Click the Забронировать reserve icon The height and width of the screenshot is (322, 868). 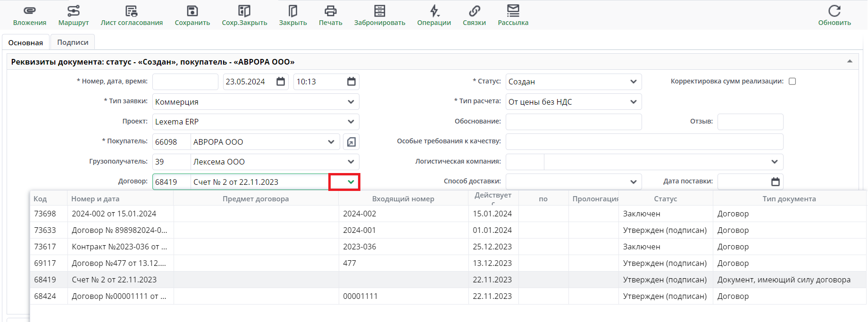tap(379, 11)
